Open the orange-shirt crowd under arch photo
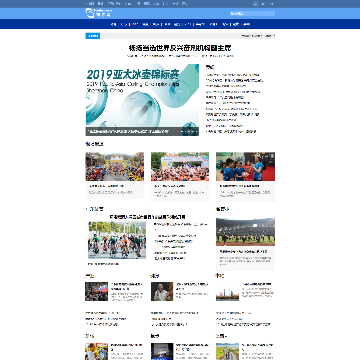This screenshot has height=360, width=360. coord(180,167)
